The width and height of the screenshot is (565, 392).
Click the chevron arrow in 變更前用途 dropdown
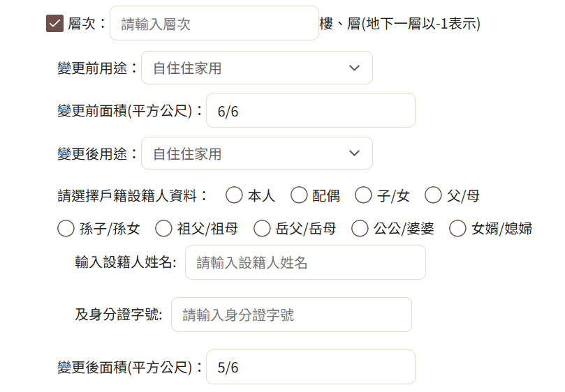[x=354, y=68]
